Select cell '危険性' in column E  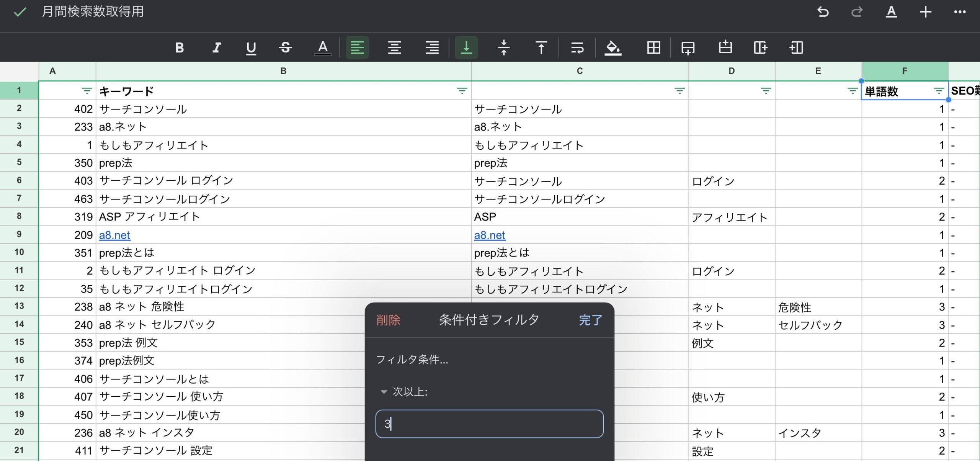(818, 306)
